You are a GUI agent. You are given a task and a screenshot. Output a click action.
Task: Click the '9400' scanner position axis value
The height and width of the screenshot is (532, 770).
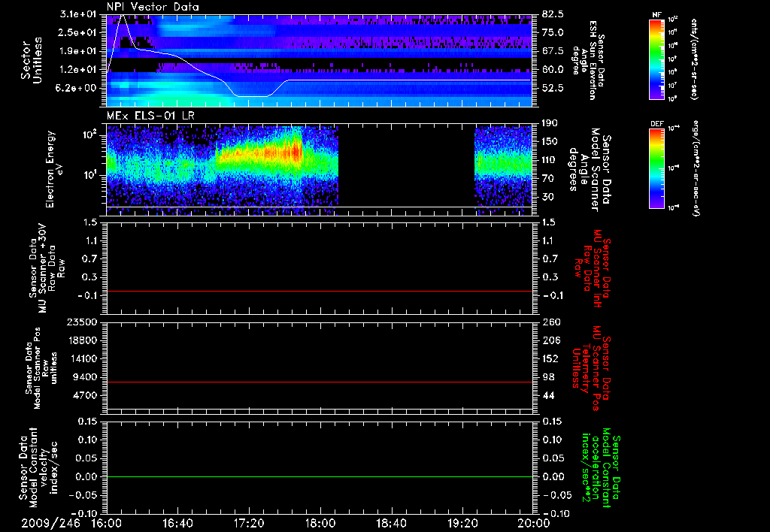point(84,377)
